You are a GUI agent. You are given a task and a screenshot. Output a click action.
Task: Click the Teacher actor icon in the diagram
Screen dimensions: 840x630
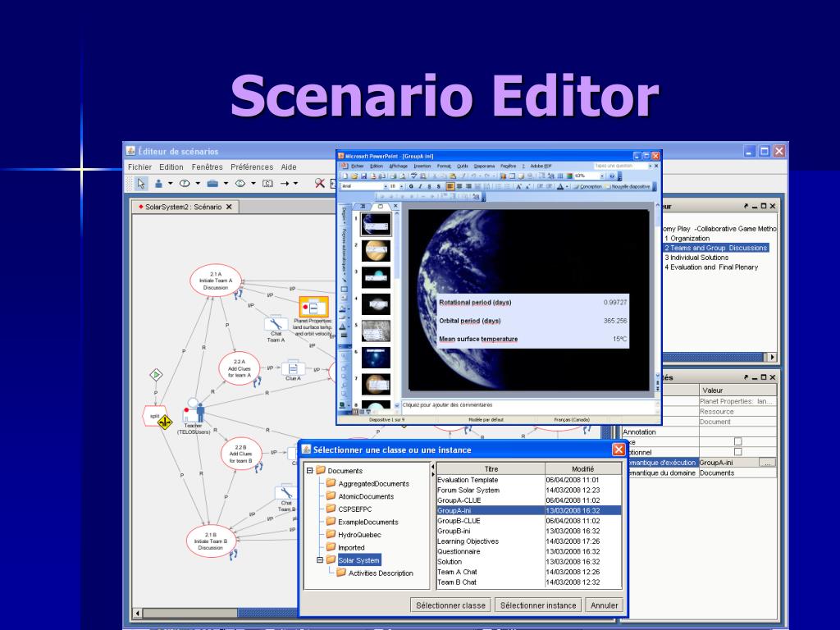[194, 411]
